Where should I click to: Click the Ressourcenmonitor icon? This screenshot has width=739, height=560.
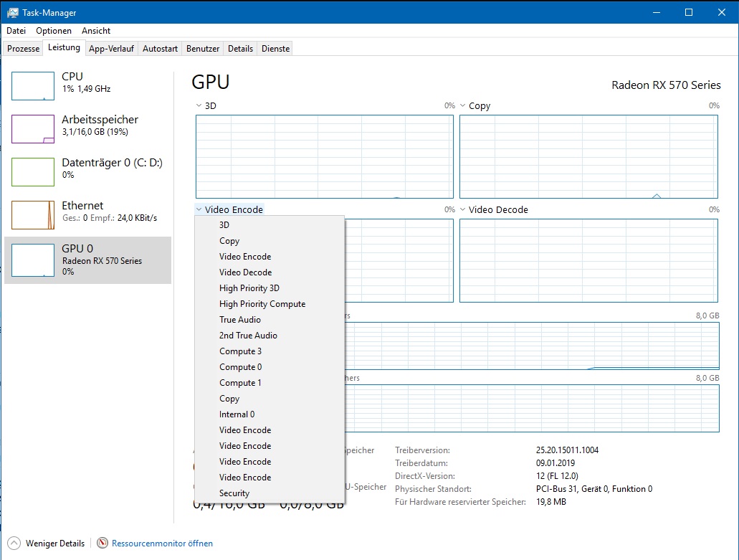pos(102,543)
